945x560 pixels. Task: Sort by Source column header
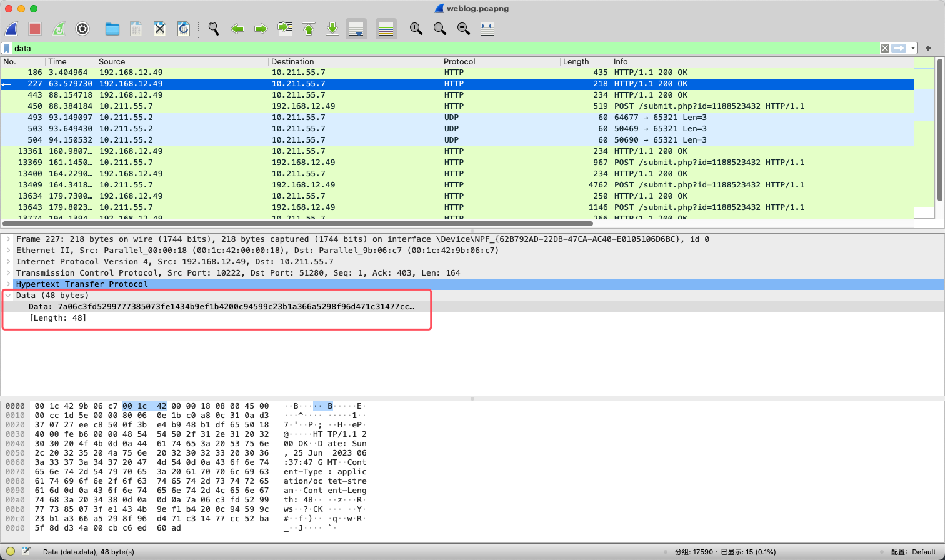(182, 61)
